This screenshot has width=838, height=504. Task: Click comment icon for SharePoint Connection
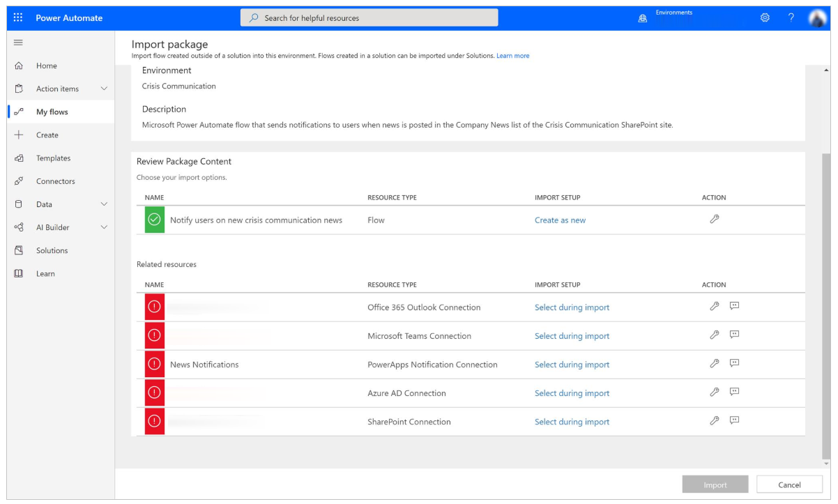tap(734, 420)
